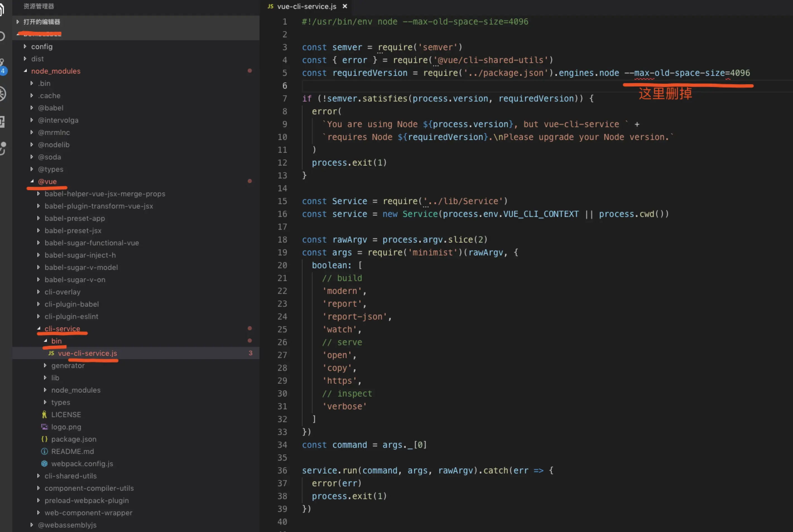Click the webpack.config.js webpack icon
This screenshot has width=793, height=532.
(44, 463)
